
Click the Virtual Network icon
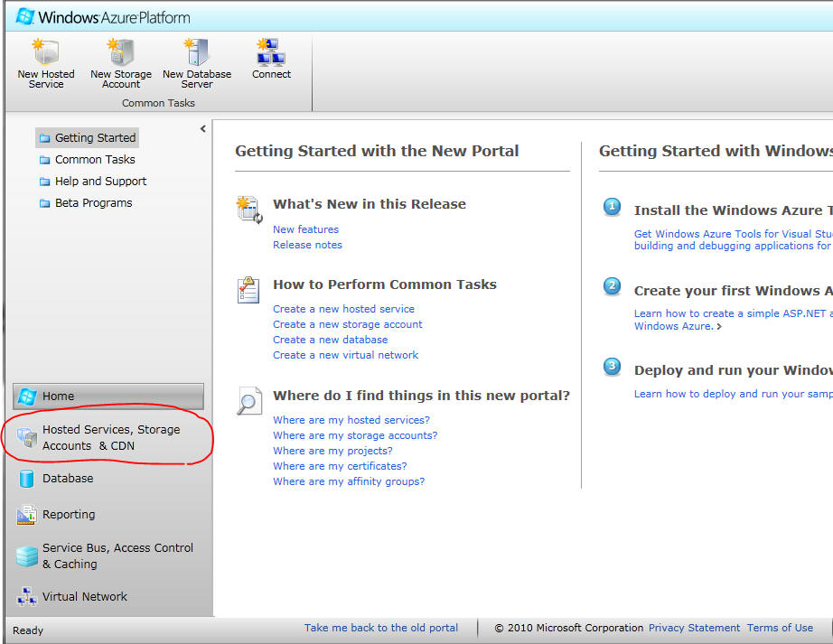coord(26,597)
